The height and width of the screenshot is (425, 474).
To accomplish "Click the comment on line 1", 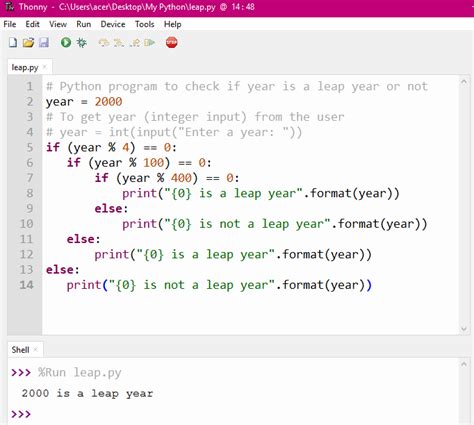I will (x=237, y=87).
